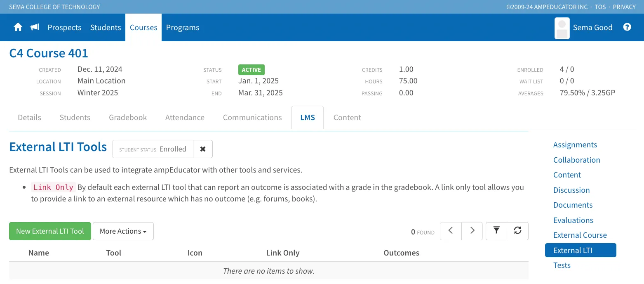Viewport: 644px width, 284px height.
Task: Clear the Student Status filter with X
Action: coord(203,149)
